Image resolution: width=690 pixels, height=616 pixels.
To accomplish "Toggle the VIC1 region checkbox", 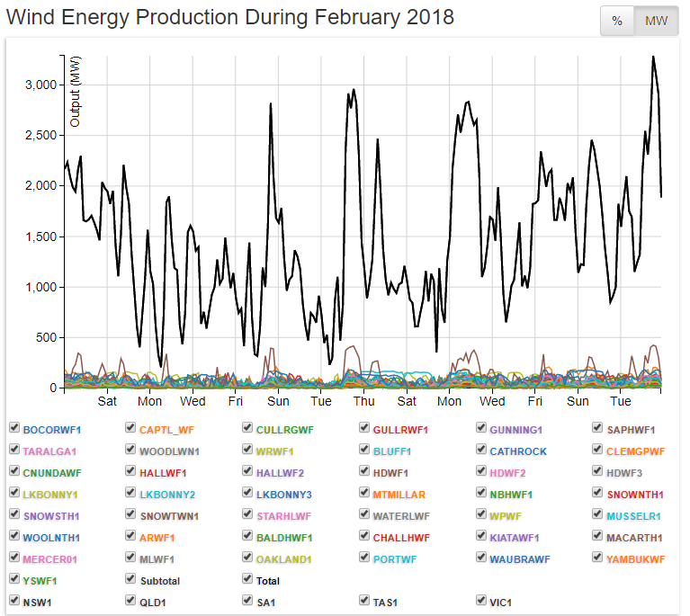I will coord(481,602).
